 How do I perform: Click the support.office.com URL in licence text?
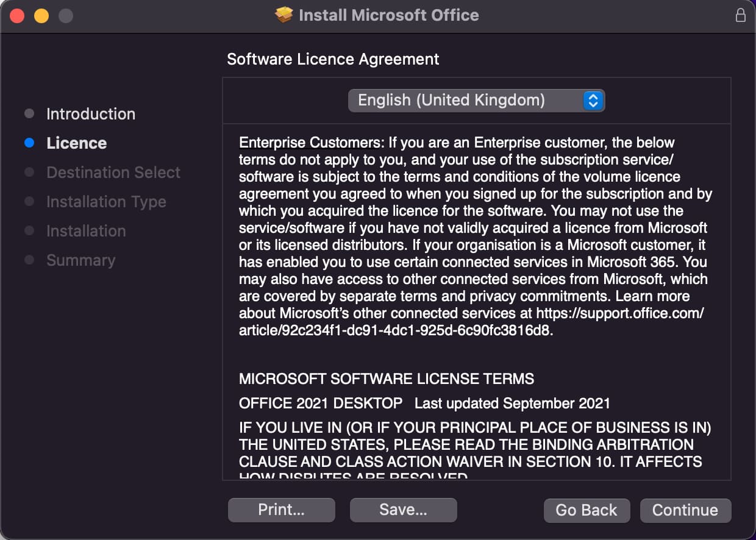(x=619, y=313)
